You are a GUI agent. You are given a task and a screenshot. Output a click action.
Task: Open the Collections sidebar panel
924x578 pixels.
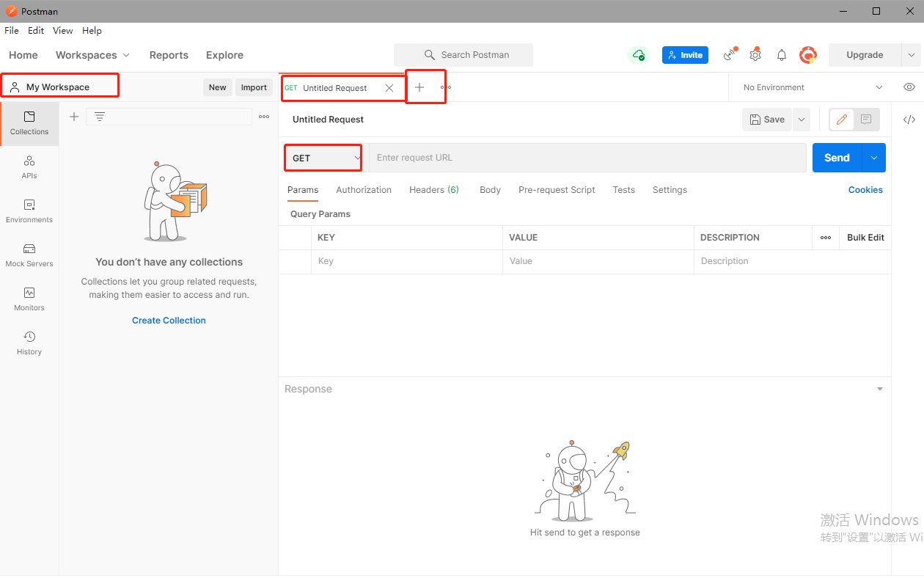tap(29, 123)
